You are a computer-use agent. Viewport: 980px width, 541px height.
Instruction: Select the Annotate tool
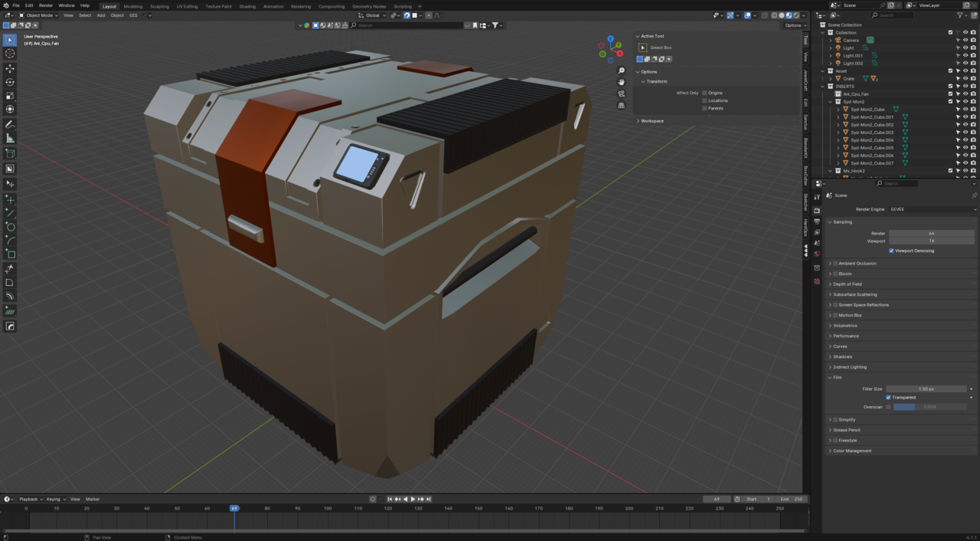[x=10, y=124]
